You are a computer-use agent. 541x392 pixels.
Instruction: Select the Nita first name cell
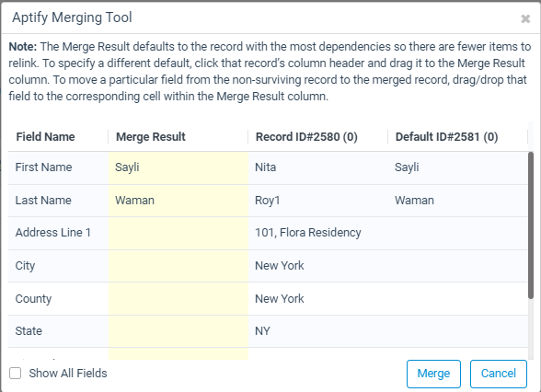click(317, 167)
